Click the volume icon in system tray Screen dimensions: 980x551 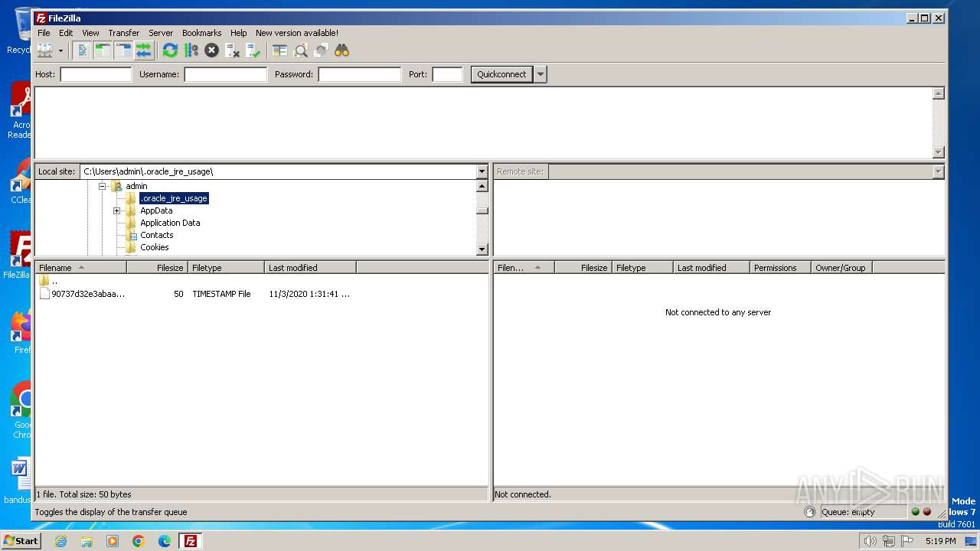(x=871, y=541)
